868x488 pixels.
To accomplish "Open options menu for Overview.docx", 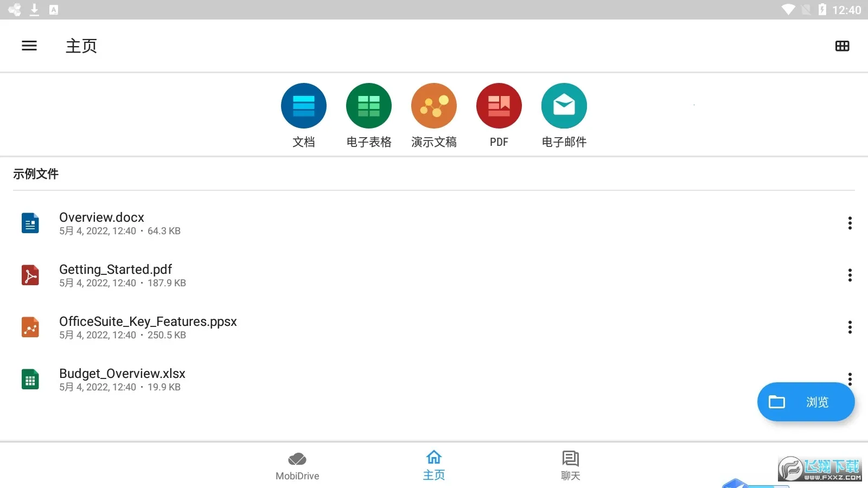I will click(x=850, y=223).
